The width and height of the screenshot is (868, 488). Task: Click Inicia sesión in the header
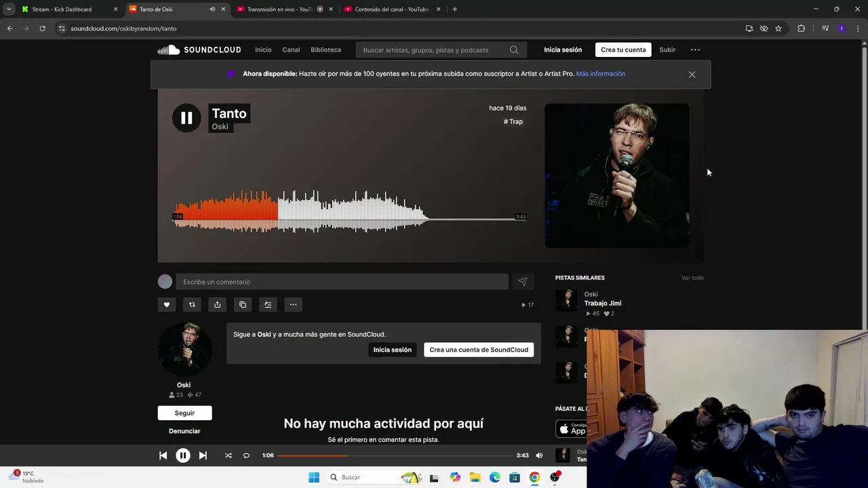(563, 49)
